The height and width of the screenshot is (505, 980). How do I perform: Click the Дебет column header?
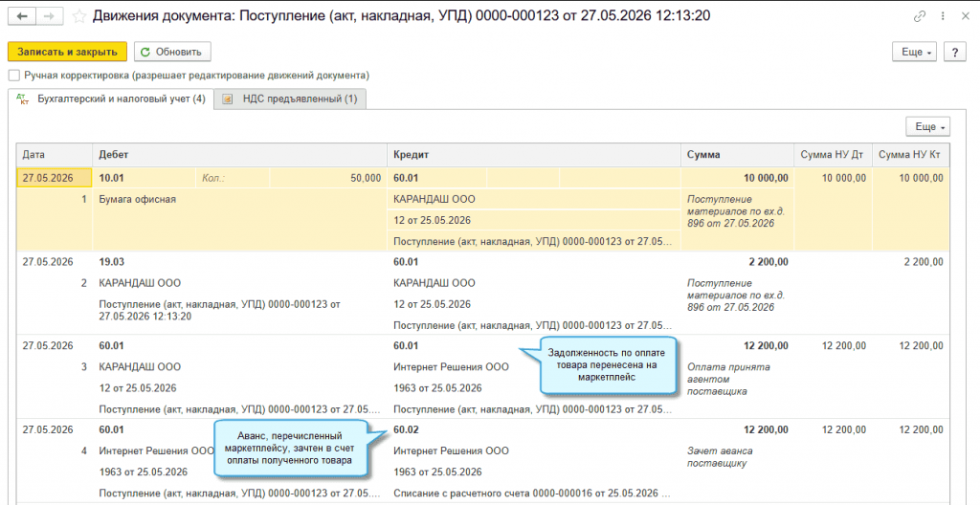pyautogui.click(x=240, y=155)
